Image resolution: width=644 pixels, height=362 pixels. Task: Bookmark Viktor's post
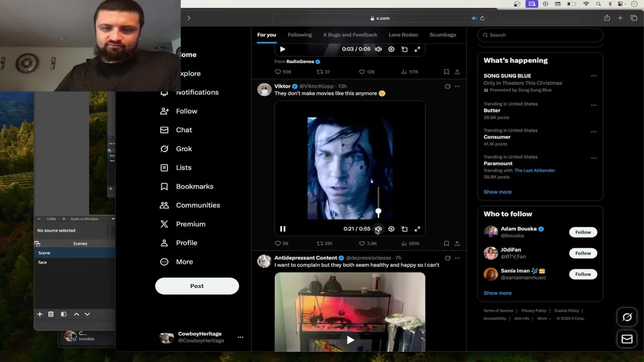446,243
